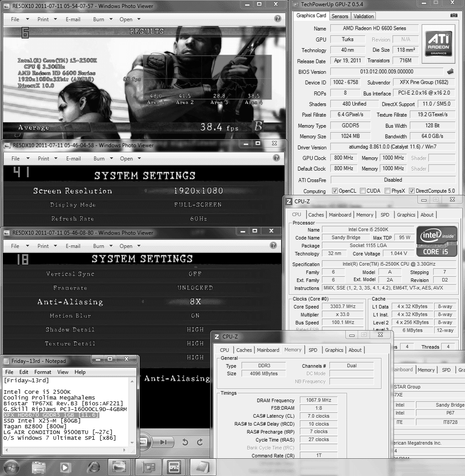Open the Mainboard tab in the CPU-Z Memory window
Viewport: 465px width, 476px height.
tap(268, 350)
